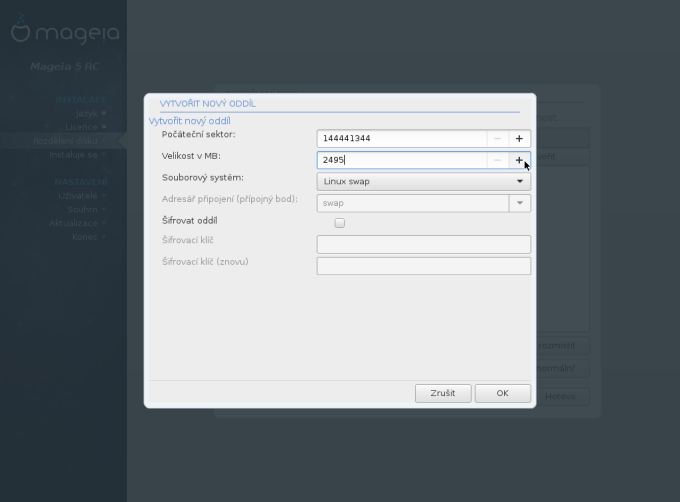Click the Hotovo button in background window

click(560, 396)
